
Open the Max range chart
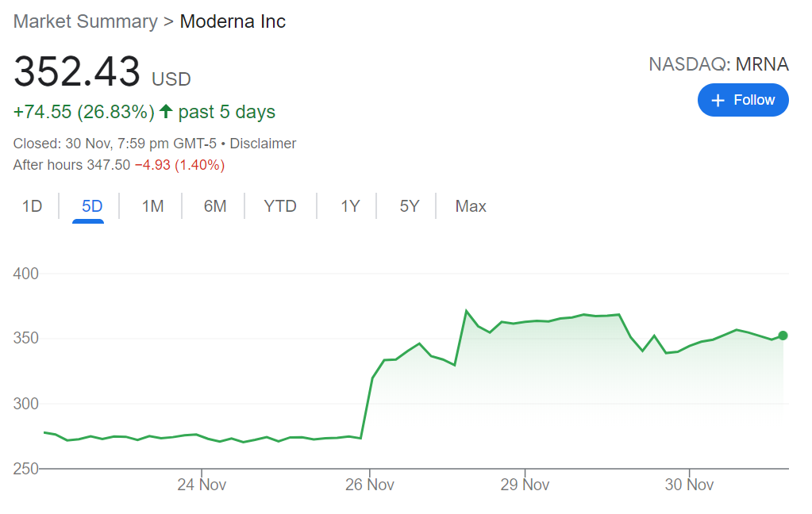click(471, 206)
